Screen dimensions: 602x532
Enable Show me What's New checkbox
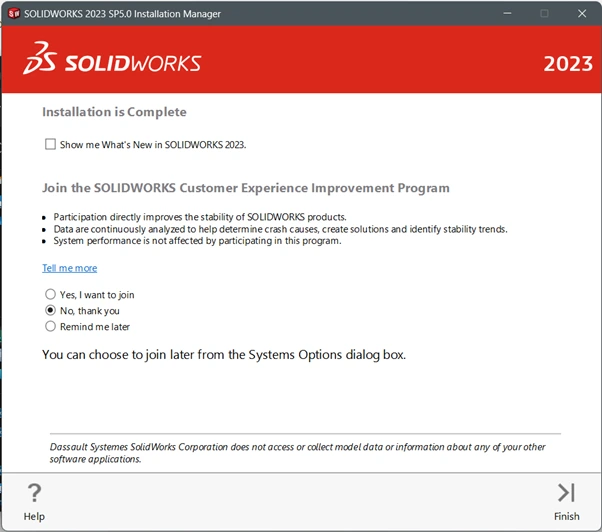tap(50, 144)
